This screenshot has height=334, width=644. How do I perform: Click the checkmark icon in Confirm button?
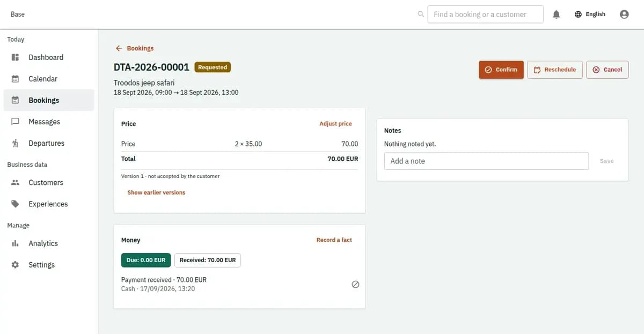488,70
